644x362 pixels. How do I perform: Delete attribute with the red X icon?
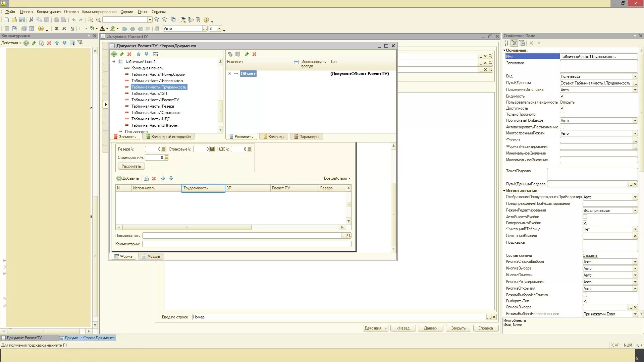pyautogui.click(x=254, y=54)
